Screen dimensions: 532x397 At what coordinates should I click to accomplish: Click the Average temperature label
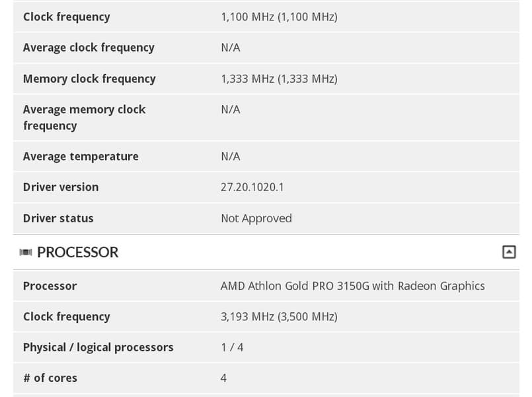pyautogui.click(x=81, y=156)
